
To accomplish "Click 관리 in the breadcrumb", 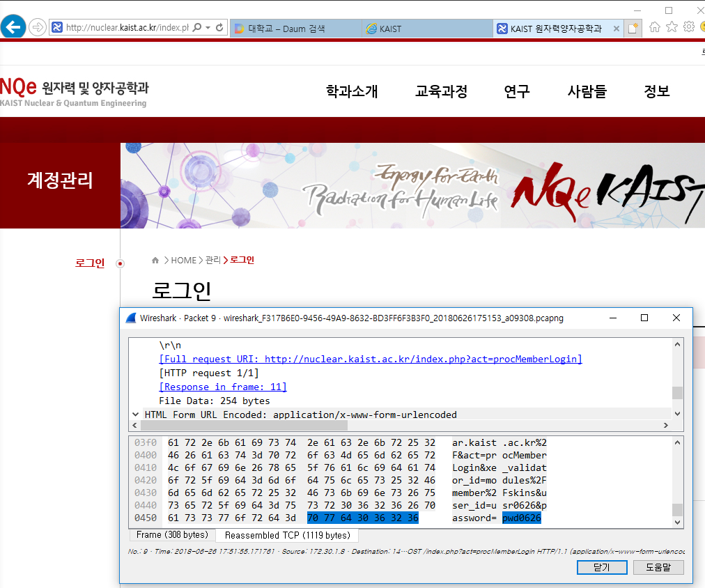I will (x=213, y=261).
